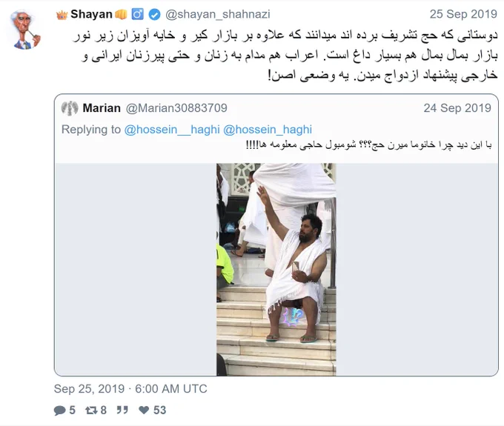Open the @shayan_shahnazi handle link
Viewport: 504px width, 426px height.
[218, 15]
